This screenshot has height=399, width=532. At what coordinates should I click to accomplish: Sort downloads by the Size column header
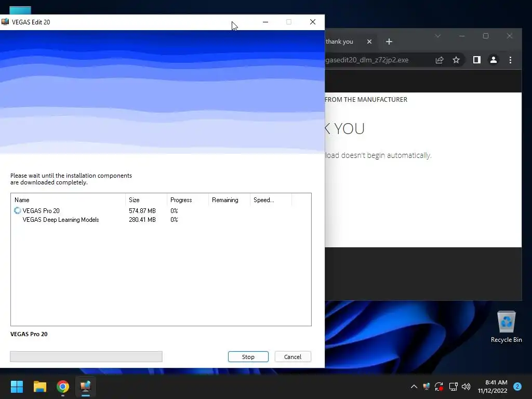(x=146, y=200)
